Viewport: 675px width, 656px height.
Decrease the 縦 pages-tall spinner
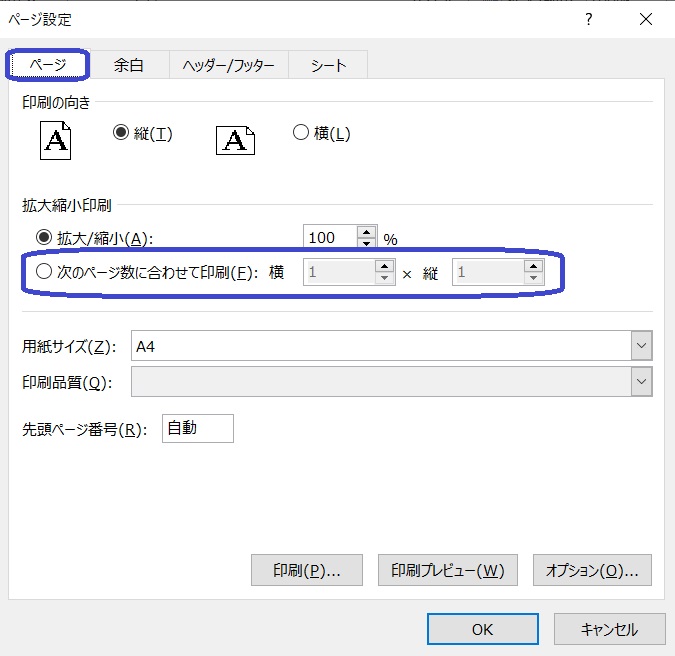coord(533,278)
